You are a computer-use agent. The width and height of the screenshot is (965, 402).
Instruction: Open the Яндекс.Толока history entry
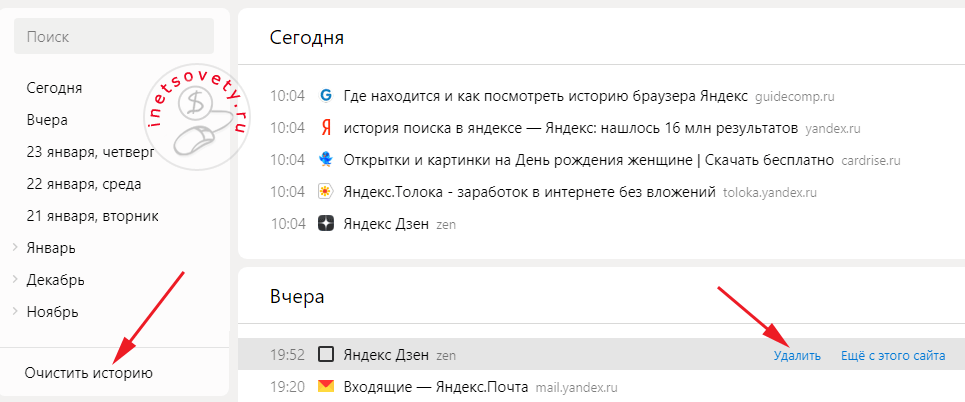[x=529, y=192]
